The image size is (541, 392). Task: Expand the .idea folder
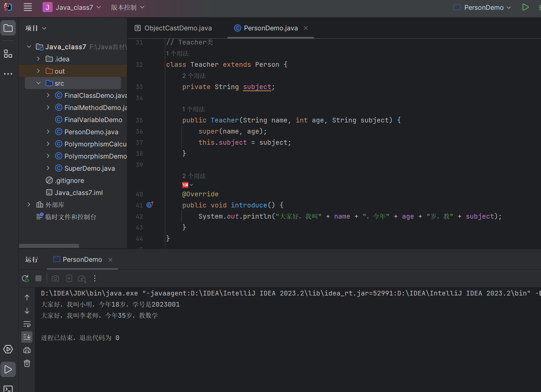(x=38, y=59)
